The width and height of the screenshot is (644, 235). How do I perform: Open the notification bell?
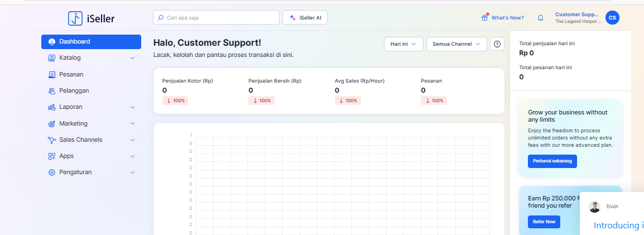point(540,18)
